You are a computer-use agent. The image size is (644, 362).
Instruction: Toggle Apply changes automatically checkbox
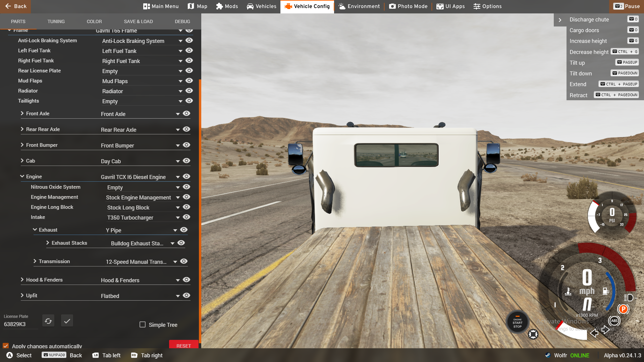click(6, 346)
